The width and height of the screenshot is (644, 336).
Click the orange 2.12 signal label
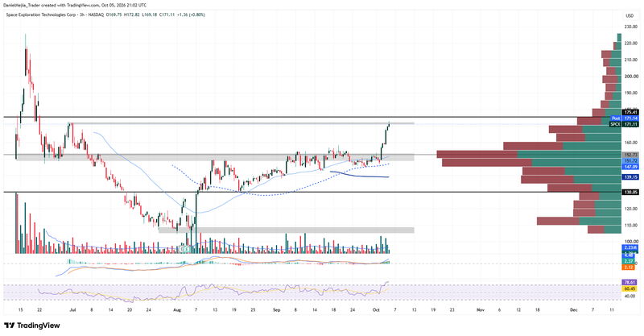click(629, 267)
